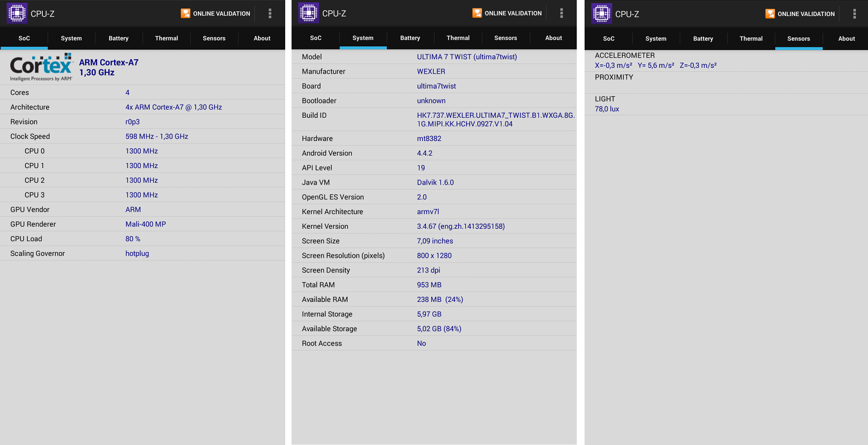Click the Kernel Architecture value 'armv7l'
Image resolution: width=868 pixels, height=445 pixels.
[428, 212]
